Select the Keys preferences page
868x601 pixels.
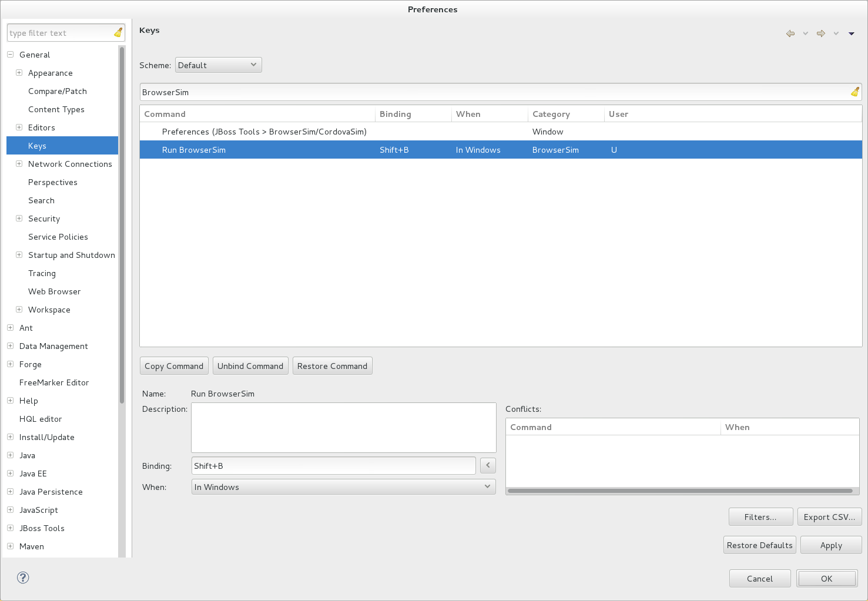37,145
